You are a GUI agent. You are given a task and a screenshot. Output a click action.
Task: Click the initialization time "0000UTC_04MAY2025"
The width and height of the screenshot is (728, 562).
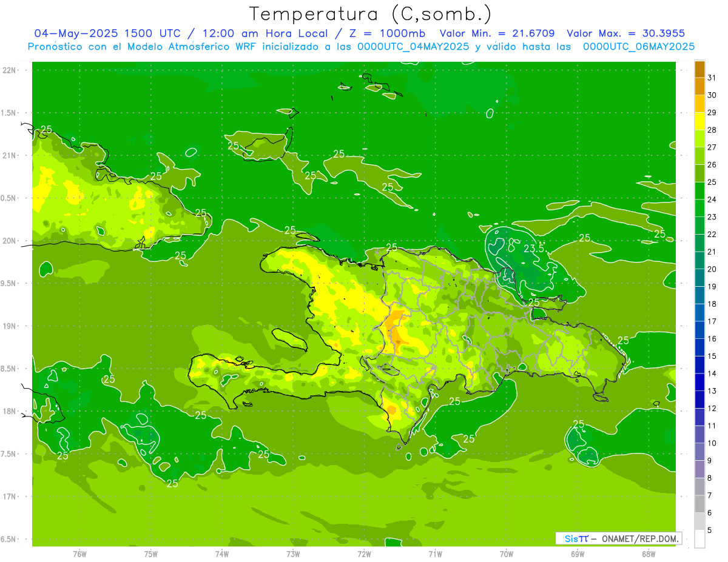point(413,46)
